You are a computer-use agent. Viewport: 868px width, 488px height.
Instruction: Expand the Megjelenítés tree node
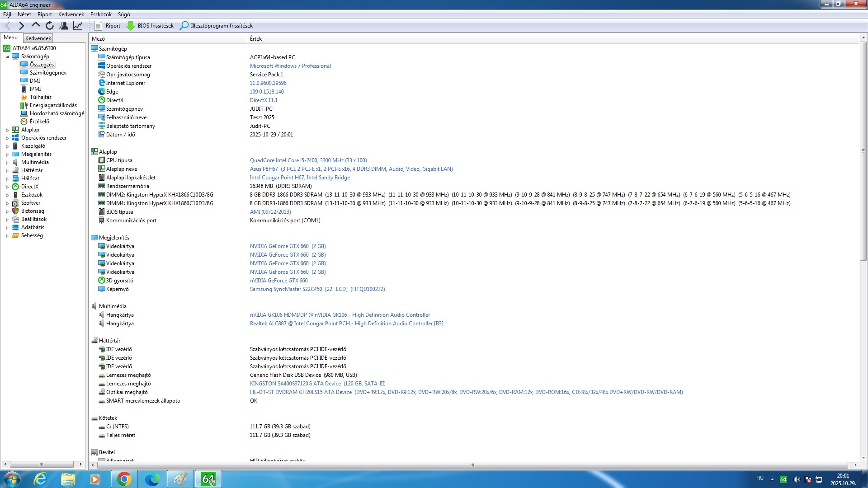pyautogui.click(x=7, y=155)
